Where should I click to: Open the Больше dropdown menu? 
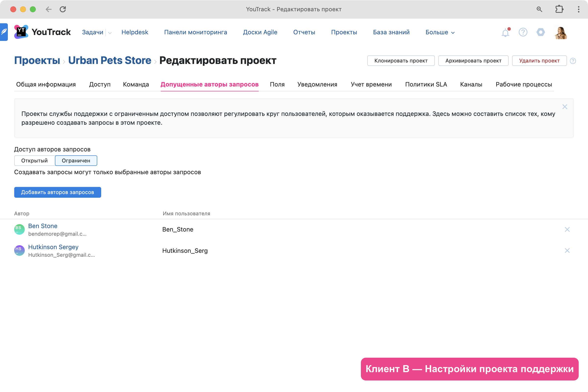(440, 32)
